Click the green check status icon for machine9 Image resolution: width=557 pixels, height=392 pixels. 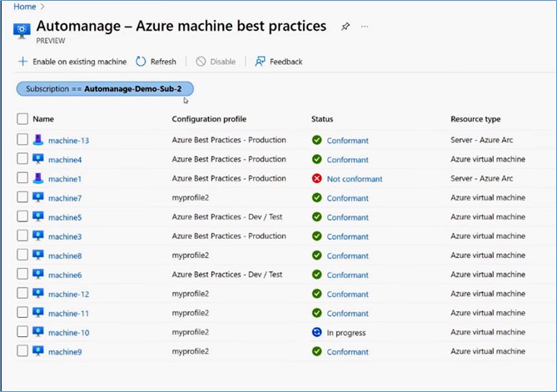pyautogui.click(x=317, y=351)
